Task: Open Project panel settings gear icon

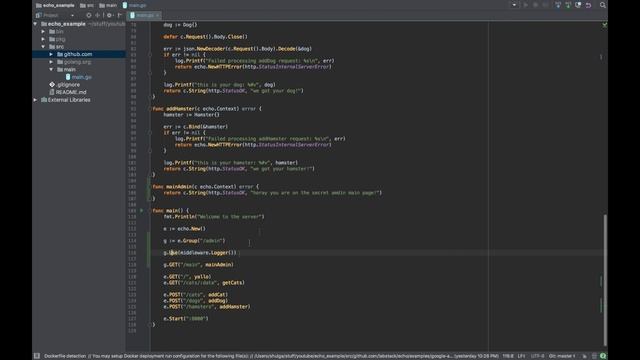Action: click(x=109, y=15)
